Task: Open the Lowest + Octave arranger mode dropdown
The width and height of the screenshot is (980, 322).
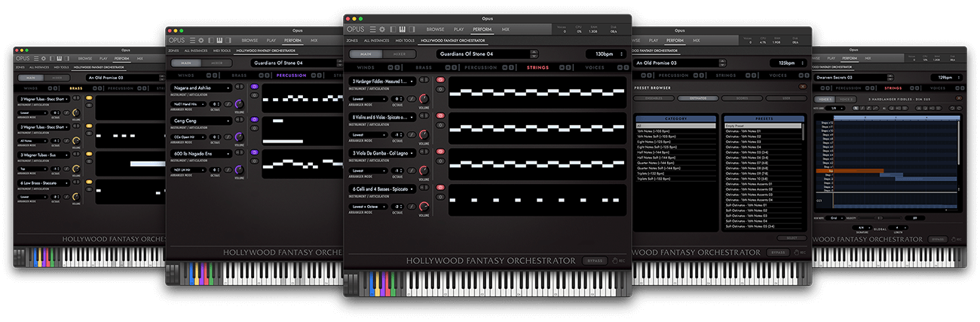Action: click(x=369, y=206)
